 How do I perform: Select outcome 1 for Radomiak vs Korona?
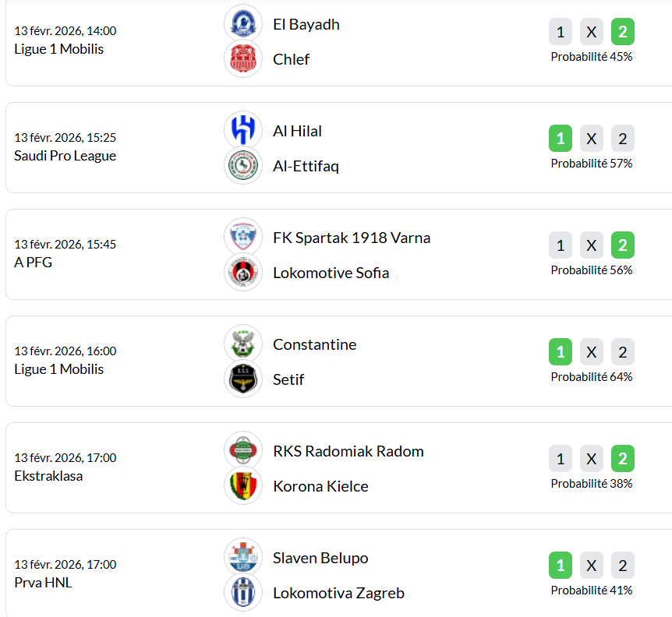[x=561, y=459]
